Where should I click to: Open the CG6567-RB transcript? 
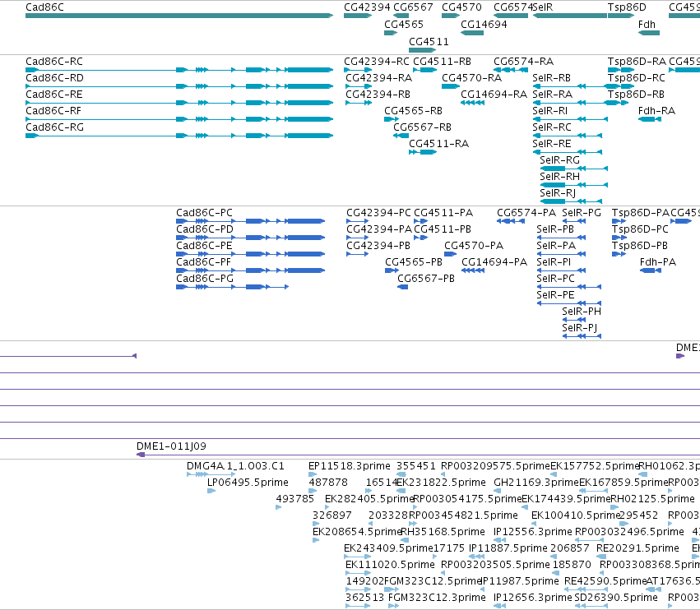tap(401, 136)
